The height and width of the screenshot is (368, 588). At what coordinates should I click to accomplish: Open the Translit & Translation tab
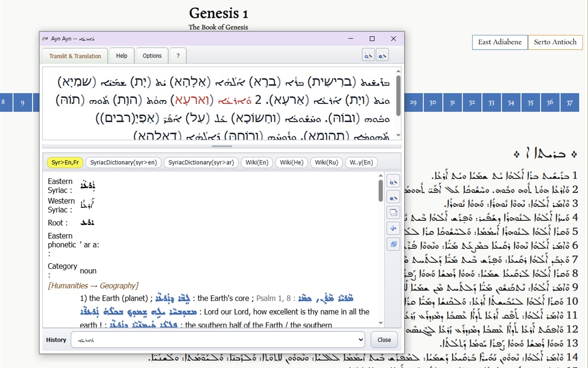[75, 56]
